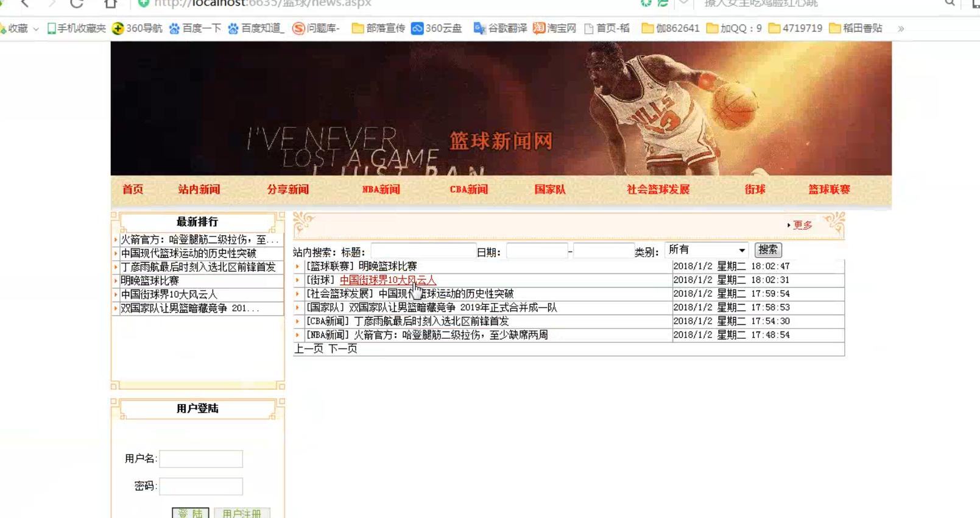Open ranking item 双国家队让男篮暗藏竞争 201...

tap(190, 308)
